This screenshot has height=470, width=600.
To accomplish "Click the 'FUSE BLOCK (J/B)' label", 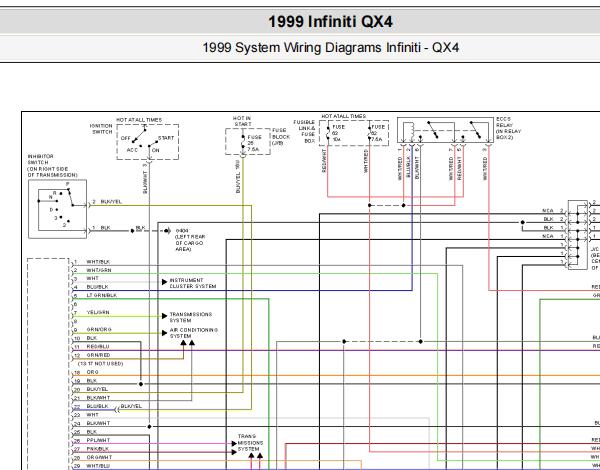I will (x=281, y=137).
